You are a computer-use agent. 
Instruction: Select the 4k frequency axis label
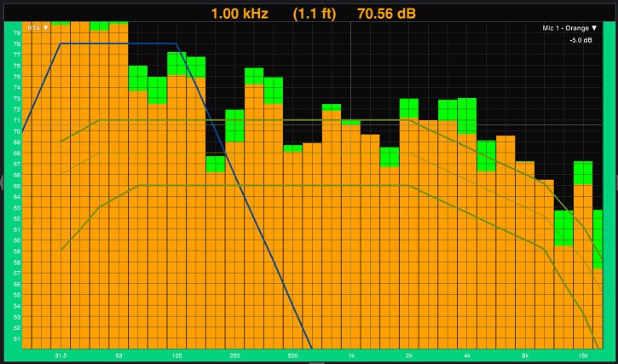[x=467, y=355]
